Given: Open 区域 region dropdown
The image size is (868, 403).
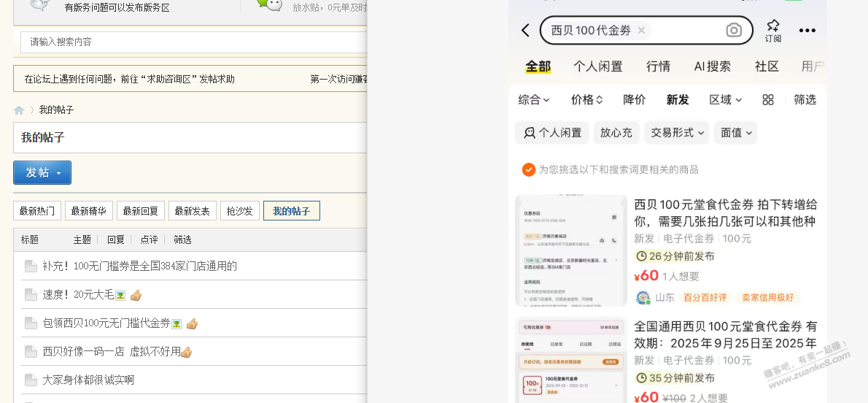Looking at the screenshot, I should point(725,100).
